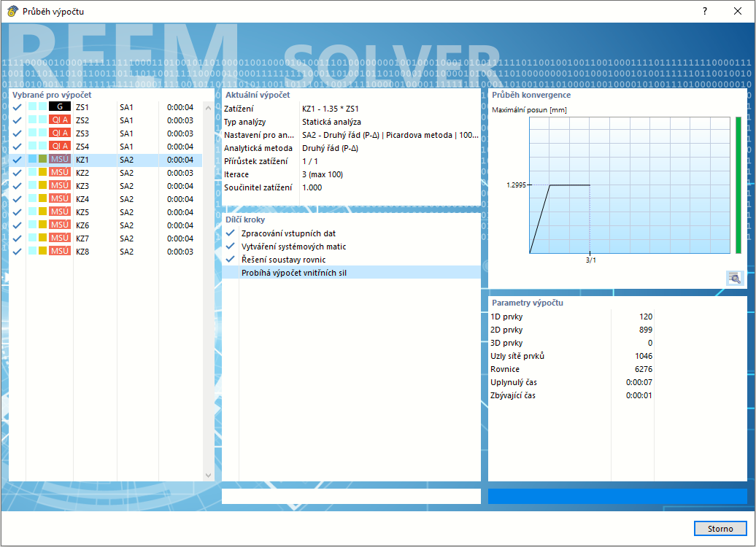Viewport: 756px width, 547px height.
Task: Click the Uplynulý čas value 0:00:07
Action: [639, 382]
